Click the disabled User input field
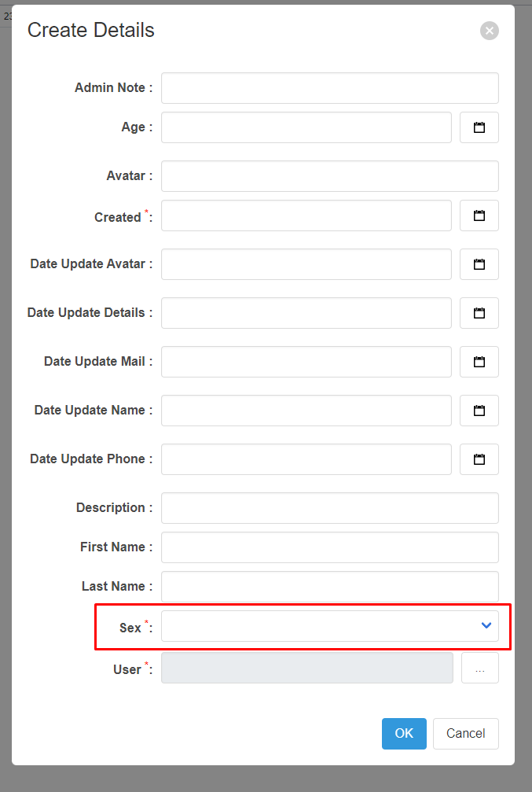 (x=306, y=668)
